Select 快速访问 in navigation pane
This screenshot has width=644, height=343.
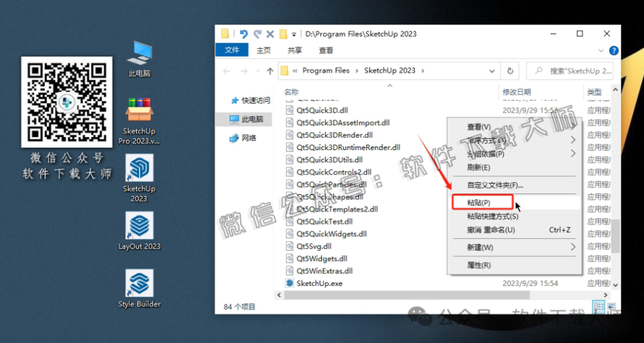coord(250,100)
